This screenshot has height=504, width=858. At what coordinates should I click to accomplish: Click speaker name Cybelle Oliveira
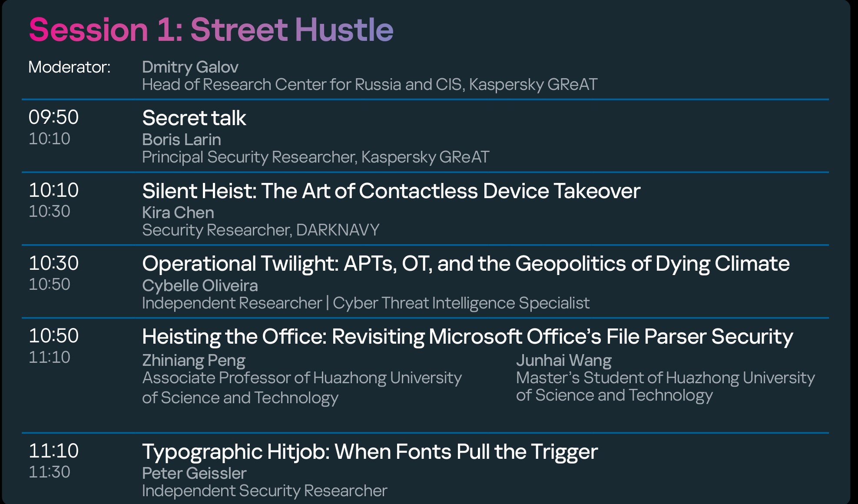coord(200,285)
